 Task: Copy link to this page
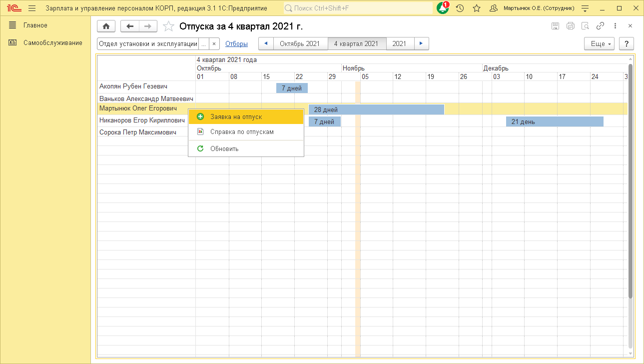(601, 26)
